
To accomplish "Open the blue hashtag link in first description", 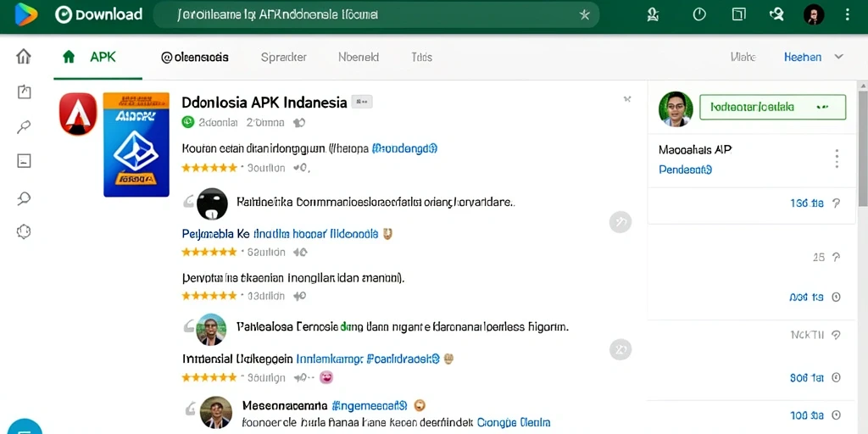I will (404, 148).
